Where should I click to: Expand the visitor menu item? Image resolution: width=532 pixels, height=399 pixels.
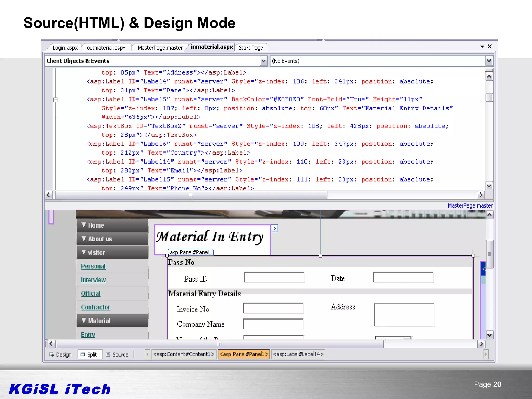[112, 252]
